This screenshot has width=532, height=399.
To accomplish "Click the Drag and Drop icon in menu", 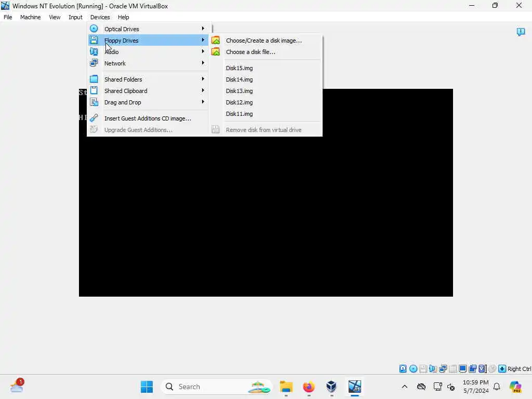I will (94, 102).
